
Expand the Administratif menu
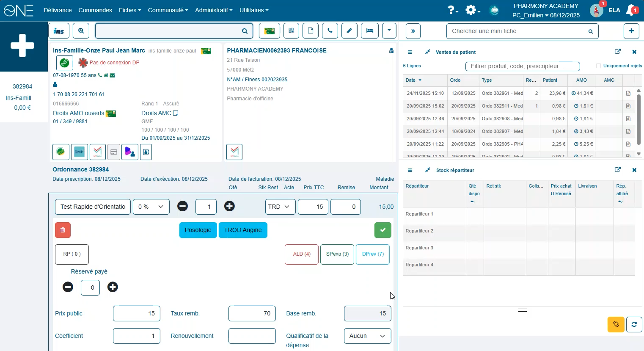[x=214, y=10]
